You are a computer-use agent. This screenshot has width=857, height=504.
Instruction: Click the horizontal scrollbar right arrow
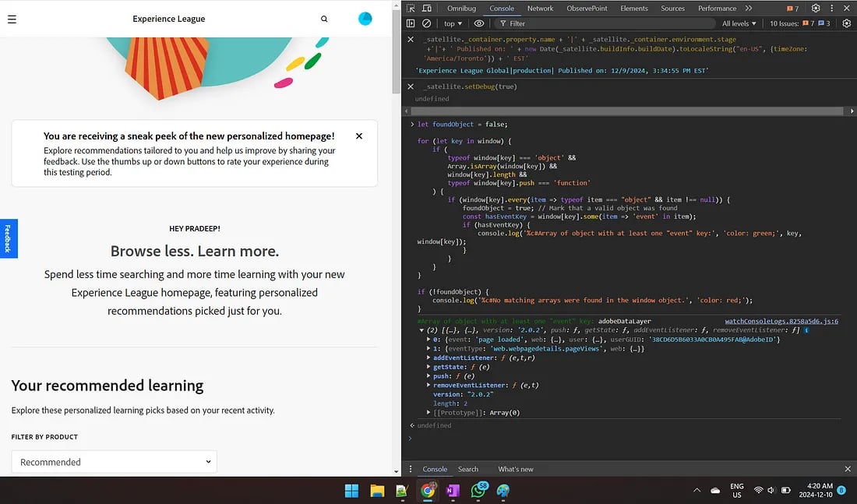point(852,111)
